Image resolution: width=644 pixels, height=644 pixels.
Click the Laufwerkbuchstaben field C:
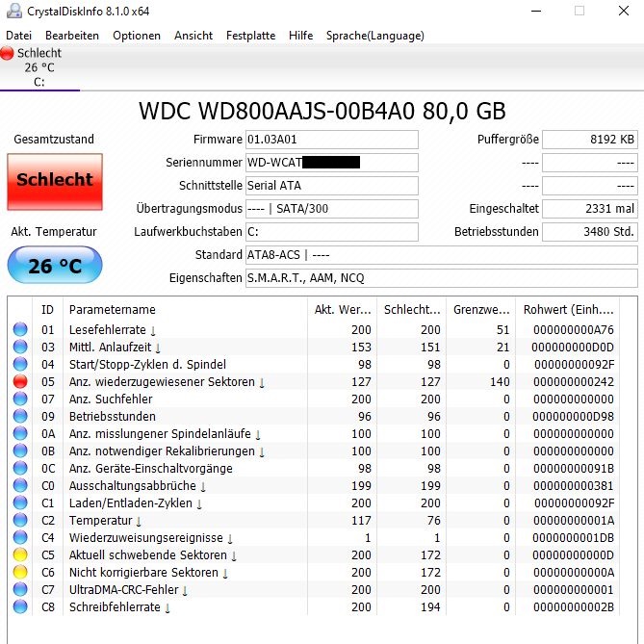(x=332, y=232)
